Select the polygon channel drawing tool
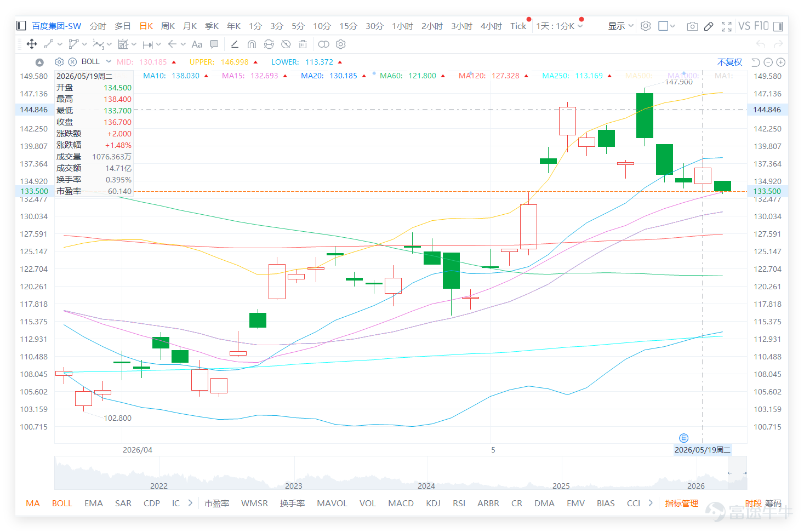Image resolution: width=804 pixels, height=532 pixels. 73,44
